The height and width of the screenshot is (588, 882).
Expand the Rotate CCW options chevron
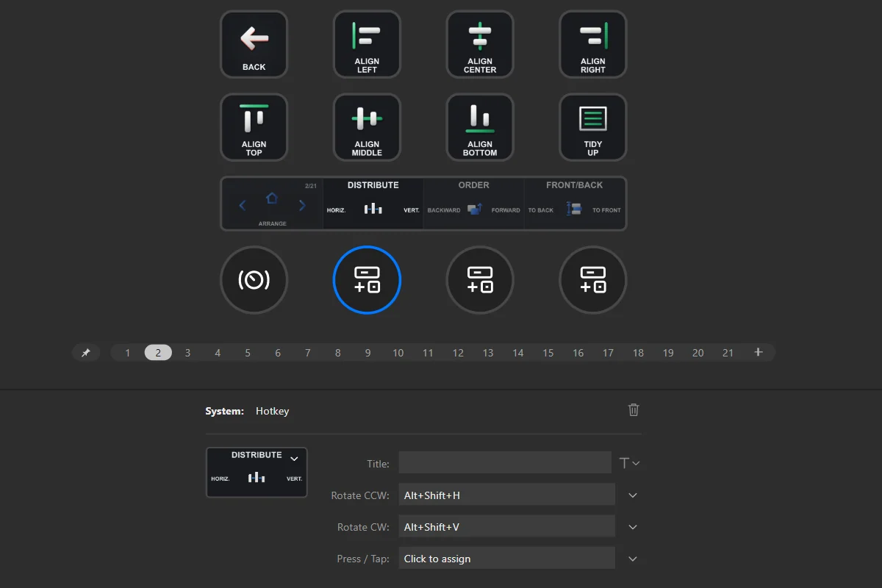click(x=633, y=495)
